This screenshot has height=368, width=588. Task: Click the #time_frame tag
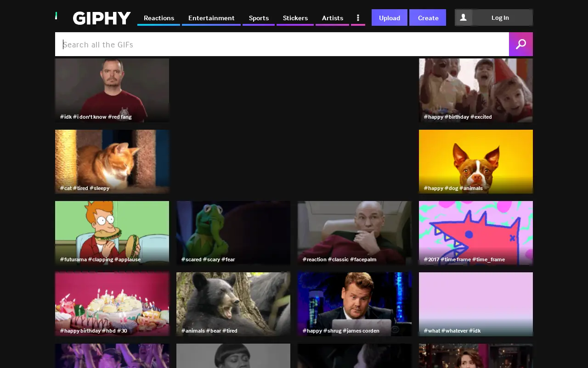pos(488,259)
